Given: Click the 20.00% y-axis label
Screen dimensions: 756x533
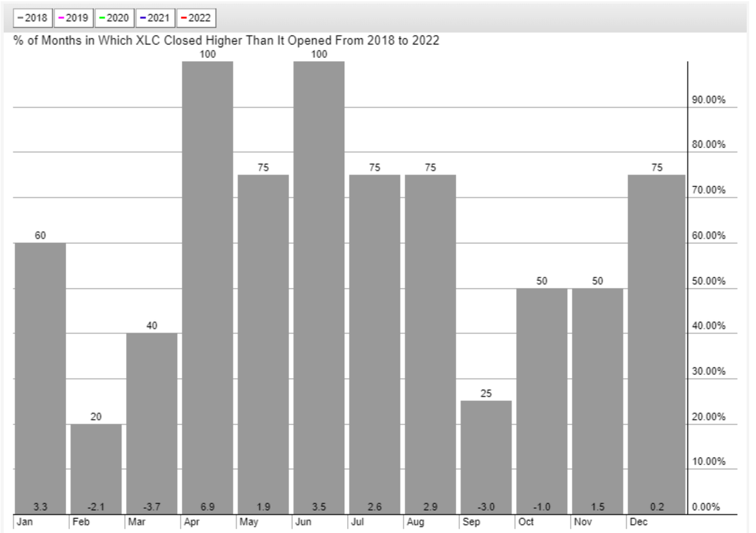Looking at the screenshot, I should coord(708,417).
